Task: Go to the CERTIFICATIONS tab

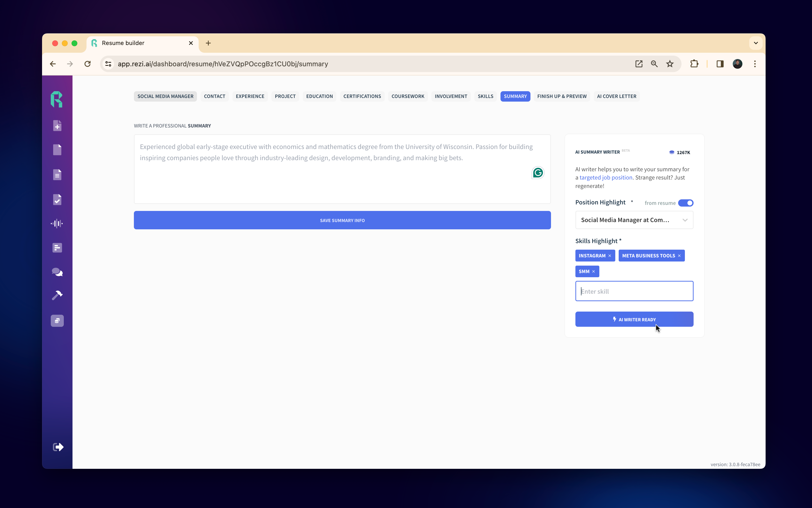Action: 362,97
